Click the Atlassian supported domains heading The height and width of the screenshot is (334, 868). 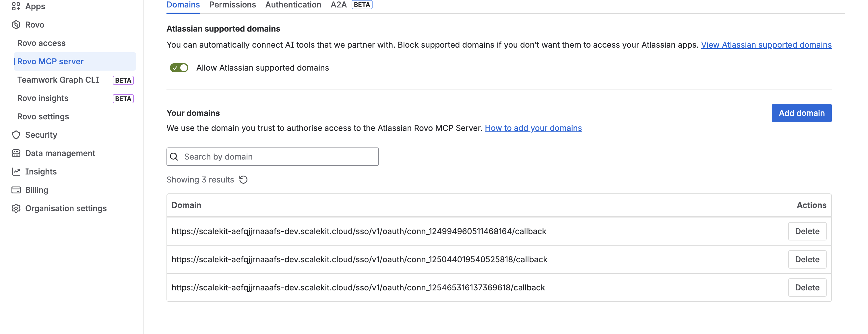tap(223, 29)
